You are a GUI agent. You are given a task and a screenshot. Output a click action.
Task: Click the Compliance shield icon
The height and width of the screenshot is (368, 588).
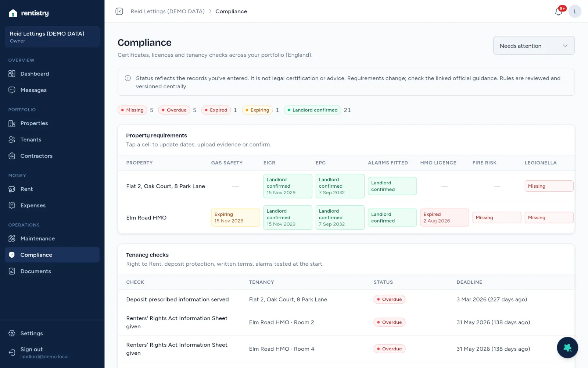point(12,255)
